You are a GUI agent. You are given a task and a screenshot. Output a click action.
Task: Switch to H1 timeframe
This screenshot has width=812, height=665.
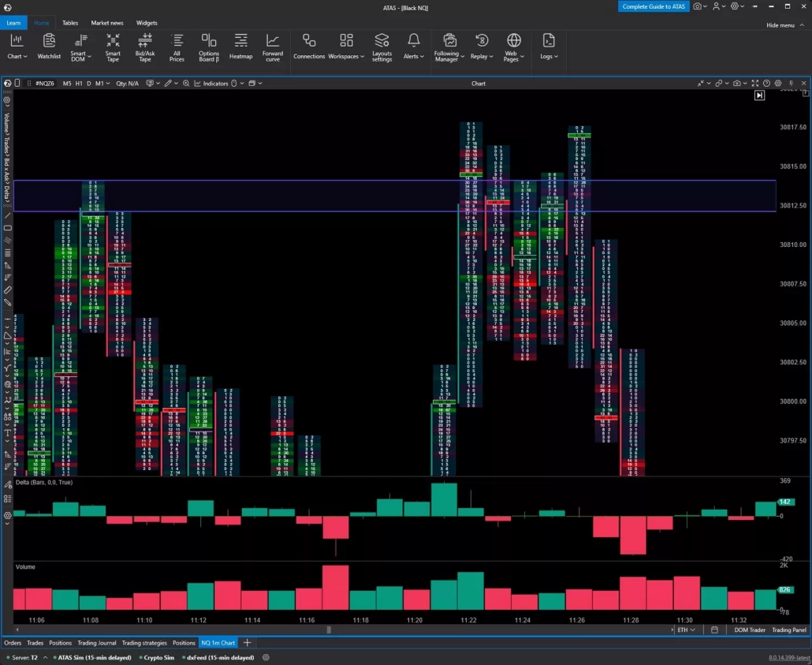[x=79, y=84]
